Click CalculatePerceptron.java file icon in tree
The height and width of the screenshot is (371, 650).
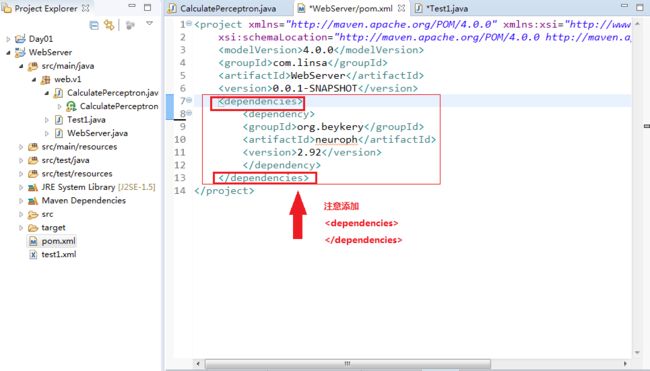pos(58,93)
